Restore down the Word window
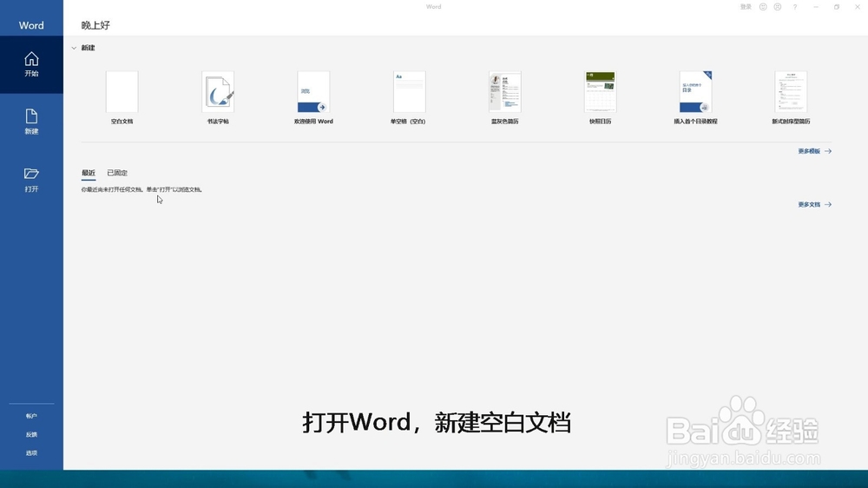The height and width of the screenshot is (488, 868). (837, 7)
